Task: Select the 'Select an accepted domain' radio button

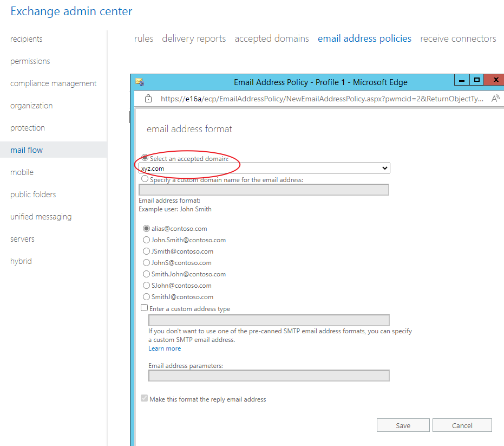Action: pyautogui.click(x=145, y=158)
